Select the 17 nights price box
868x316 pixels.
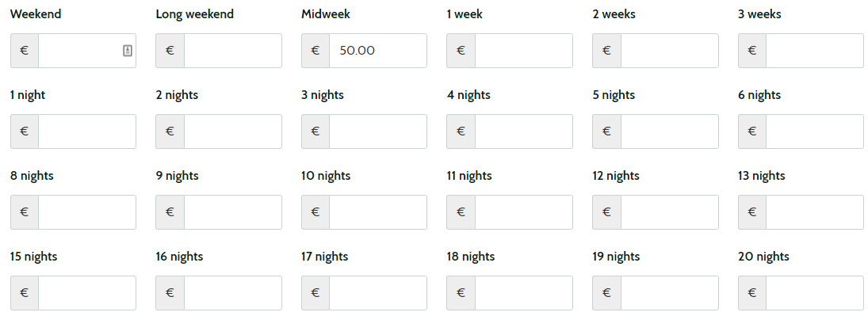(378, 293)
